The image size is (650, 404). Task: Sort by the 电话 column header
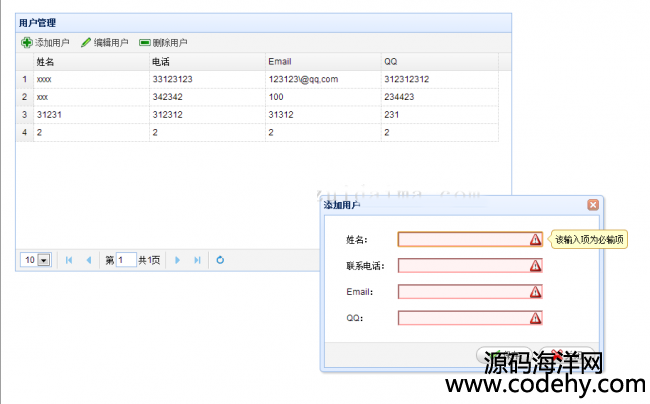pyautogui.click(x=206, y=62)
